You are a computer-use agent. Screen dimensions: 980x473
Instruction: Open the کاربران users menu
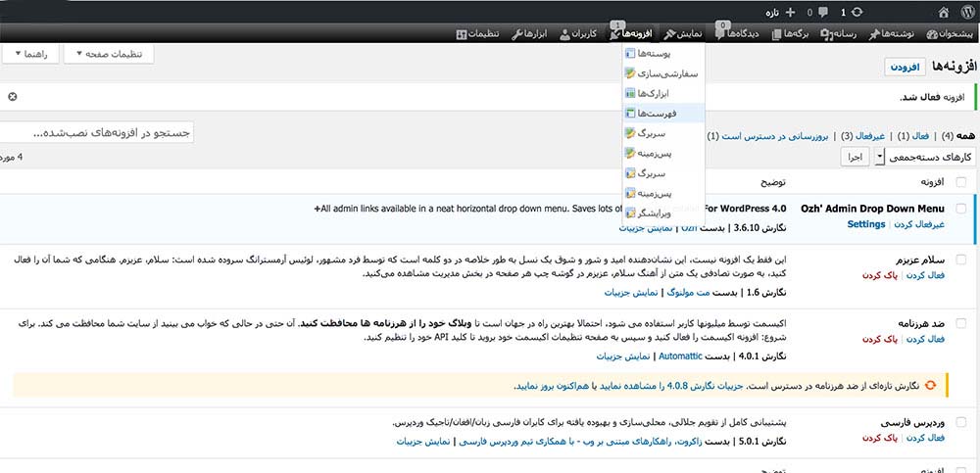pos(578,33)
